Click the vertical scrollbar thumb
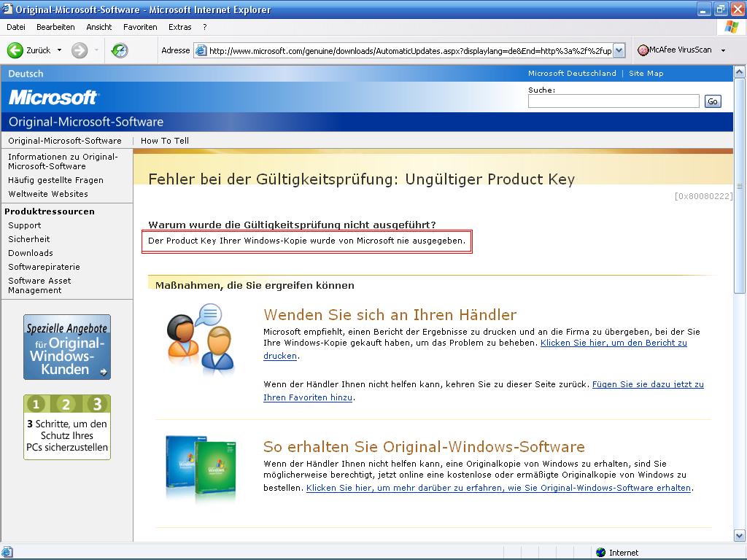The image size is (747, 560). tap(740, 186)
